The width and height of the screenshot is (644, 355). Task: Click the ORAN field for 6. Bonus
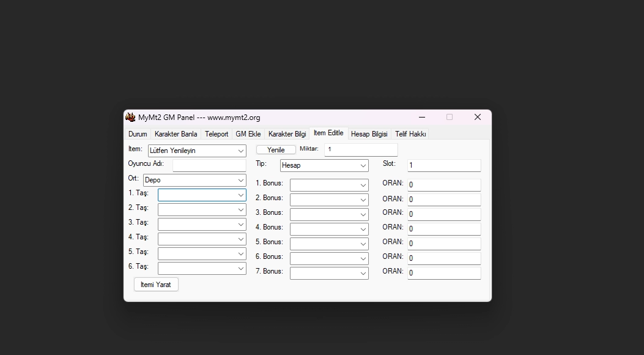click(444, 258)
